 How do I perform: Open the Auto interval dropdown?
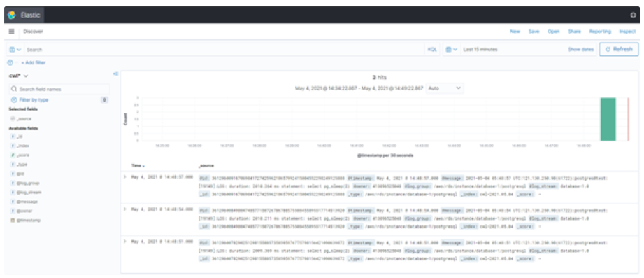[x=445, y=88]
